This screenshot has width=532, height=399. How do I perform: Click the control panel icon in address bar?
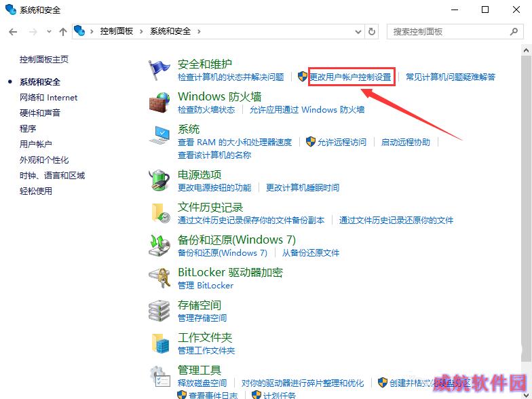(x=79, y=31)
